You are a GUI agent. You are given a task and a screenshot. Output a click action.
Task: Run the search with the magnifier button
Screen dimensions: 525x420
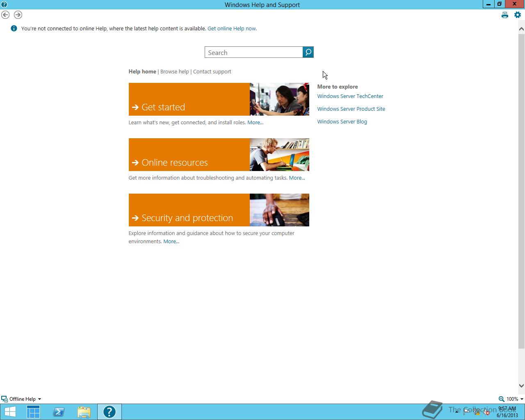pos(308,52)
